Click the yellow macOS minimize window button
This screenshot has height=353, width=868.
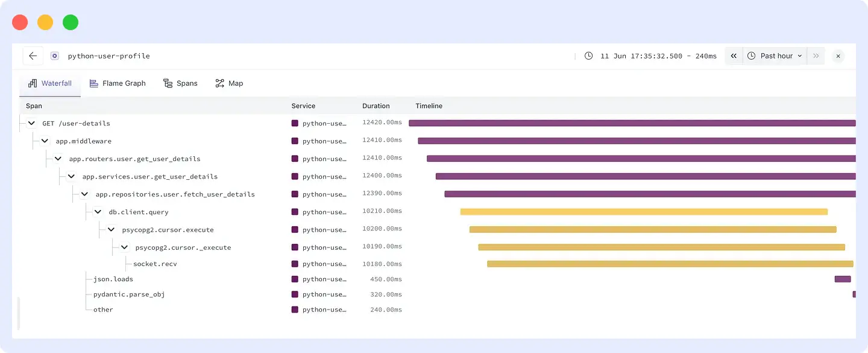point(45,22)
